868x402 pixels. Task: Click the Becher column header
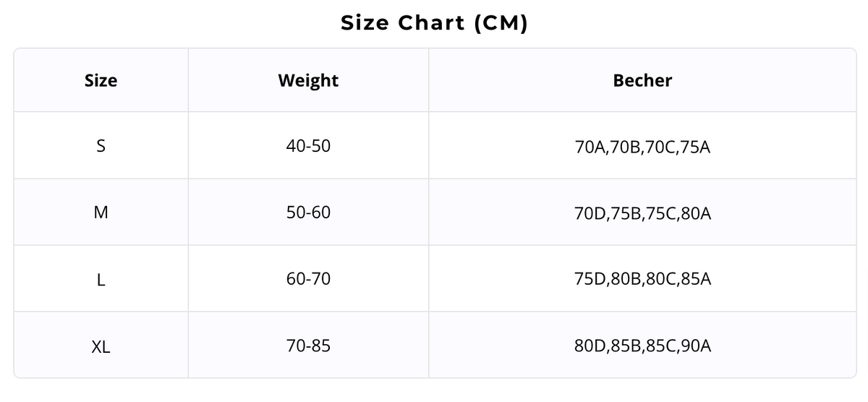pos(642,80)
